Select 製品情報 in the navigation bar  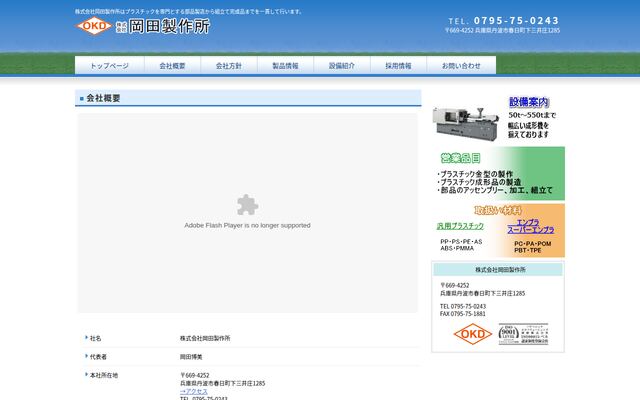coord(285,66)
